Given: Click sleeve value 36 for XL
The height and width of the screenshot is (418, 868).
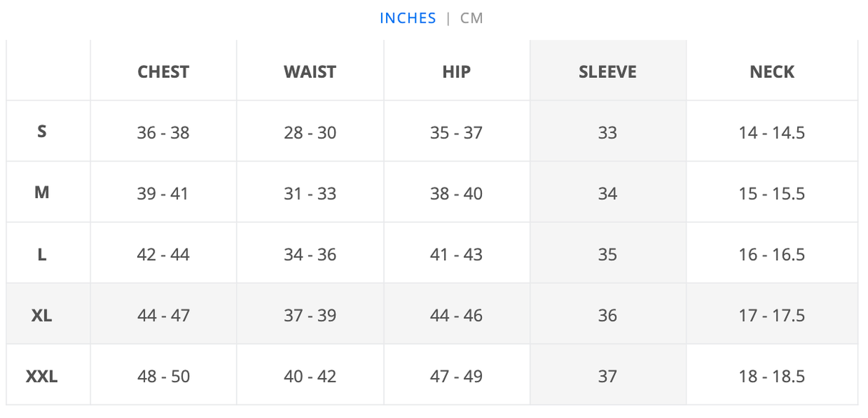Looking at the screenshot, I should tap(607, 315).
